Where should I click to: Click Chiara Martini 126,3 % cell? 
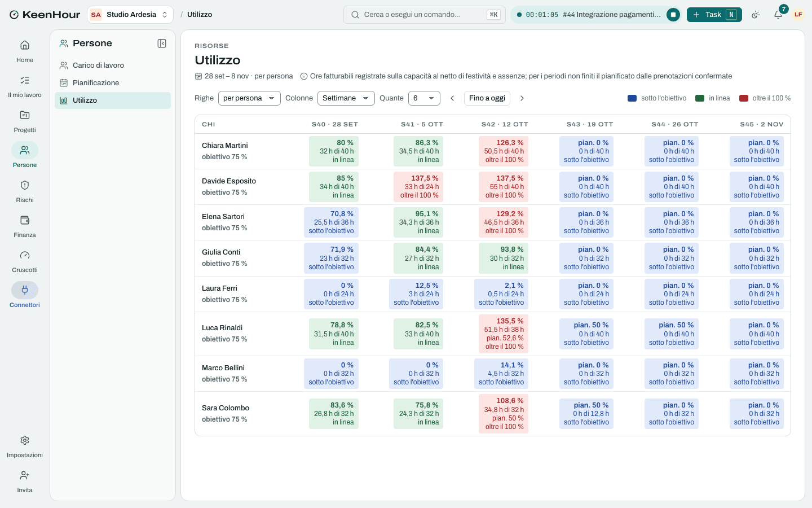pos(504,151)
